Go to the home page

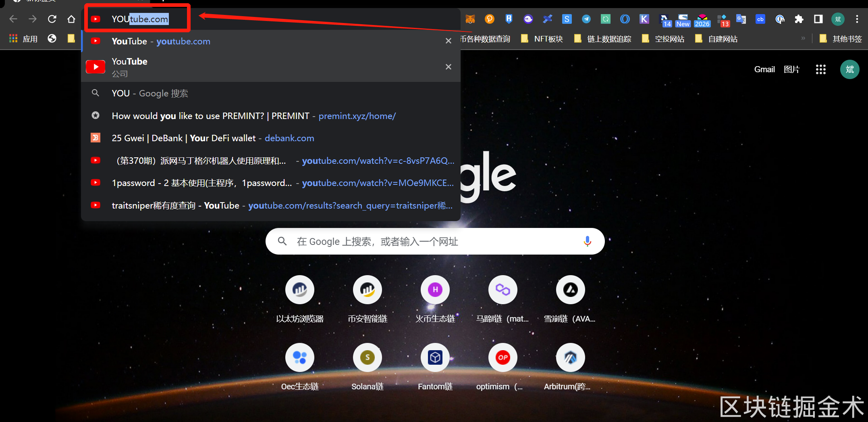(x=71, y=19)
